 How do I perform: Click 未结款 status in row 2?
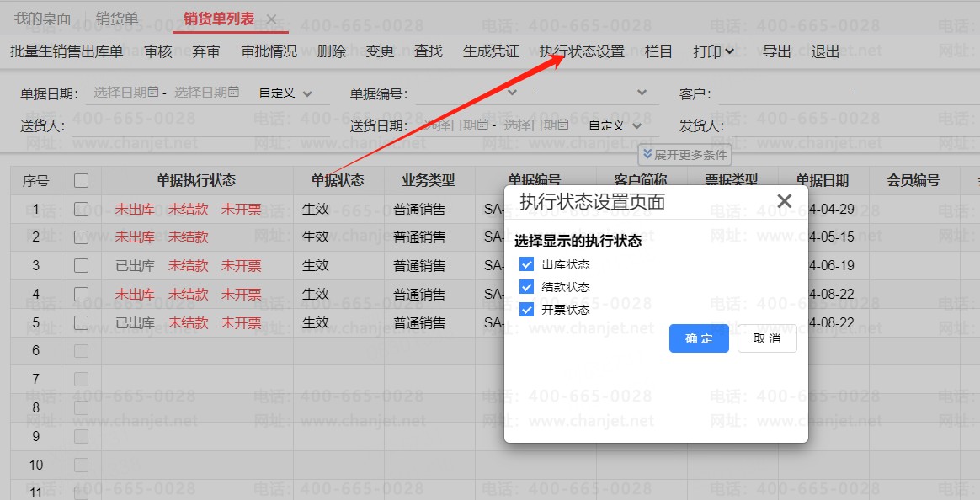tap(188, 237)
